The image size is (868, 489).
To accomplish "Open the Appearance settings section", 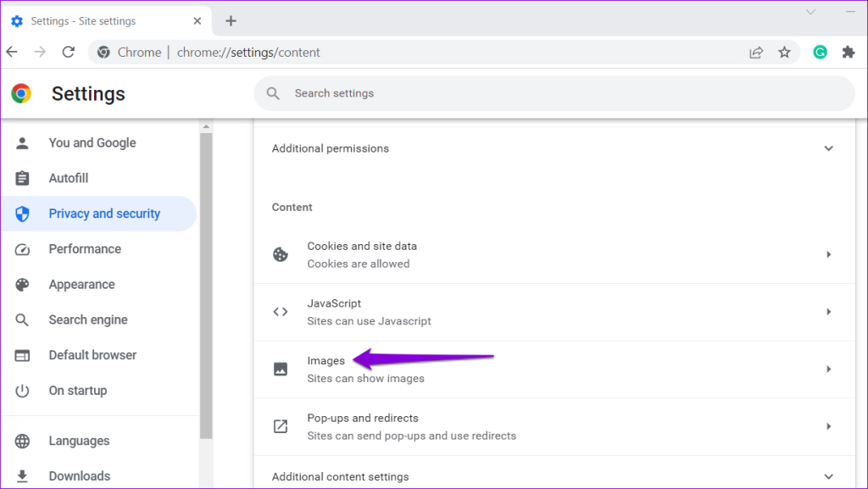I will [x=82, y=284].
